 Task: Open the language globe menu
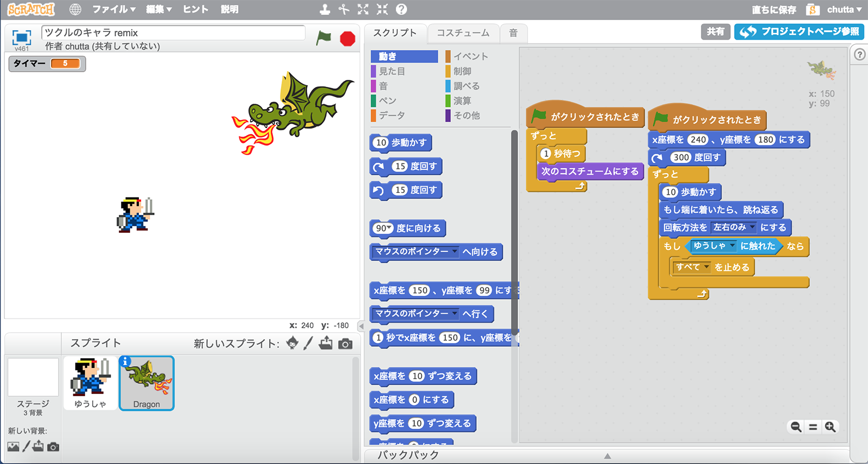75,9
